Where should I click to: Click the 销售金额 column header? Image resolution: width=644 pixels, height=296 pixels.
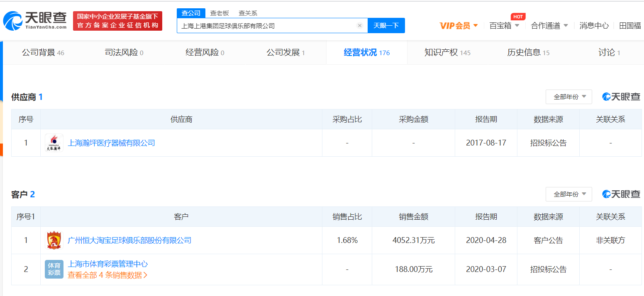pos(414,217)
